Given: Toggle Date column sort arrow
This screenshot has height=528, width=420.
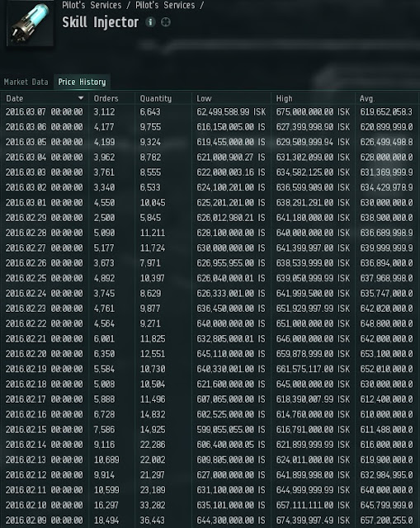Looking at the screenshot, I should click(81, 98).
